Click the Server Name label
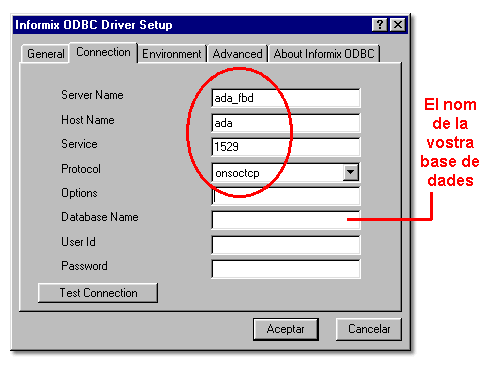Viewport: 489px width, 368px height. coord(92,95)
